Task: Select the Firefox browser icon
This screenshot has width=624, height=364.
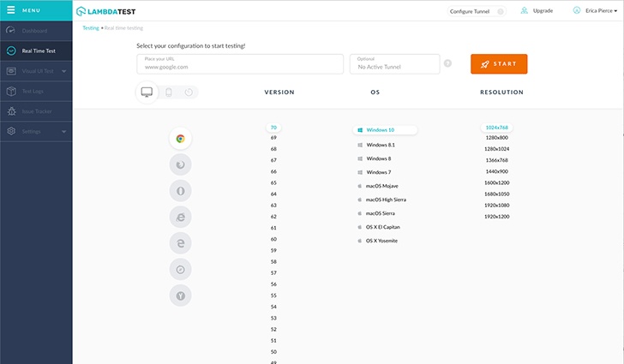Action: [180, 164]
